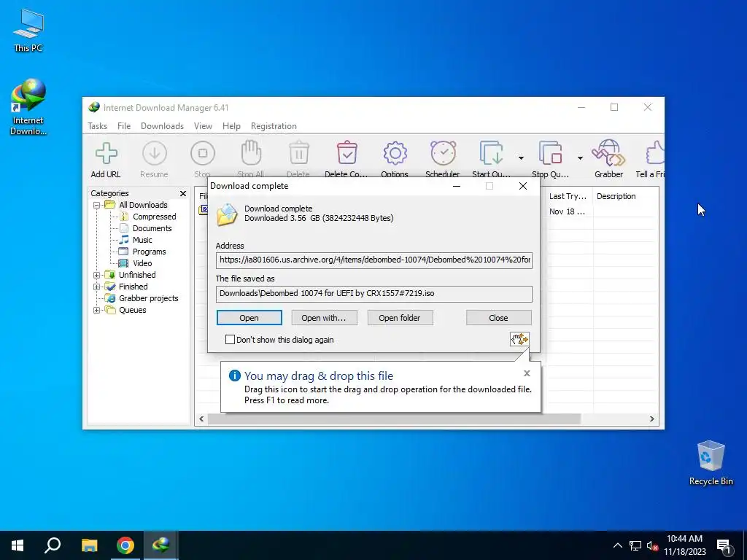Click the Address URL field

[374, 260]
